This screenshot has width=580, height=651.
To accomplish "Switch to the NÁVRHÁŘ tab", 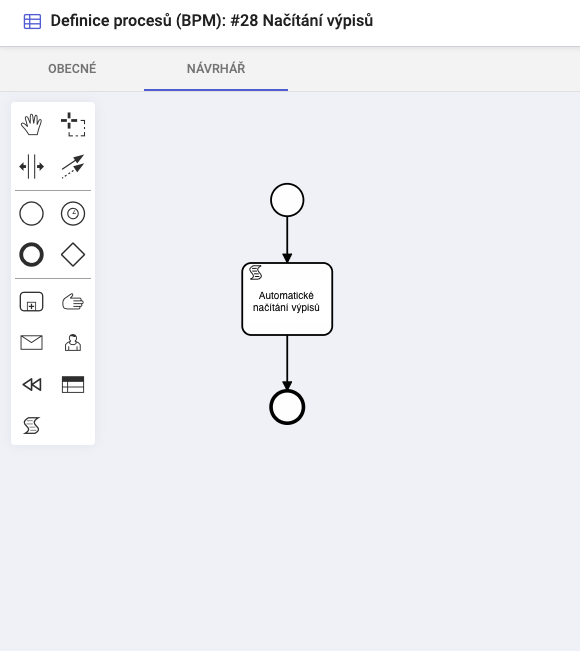I will tap(216, 69).
